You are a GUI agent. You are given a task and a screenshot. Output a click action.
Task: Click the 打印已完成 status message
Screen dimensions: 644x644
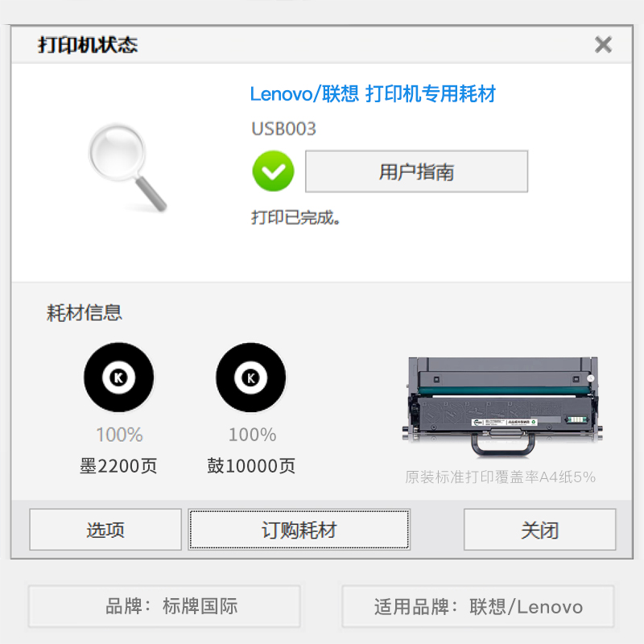(x=295, y=217)
